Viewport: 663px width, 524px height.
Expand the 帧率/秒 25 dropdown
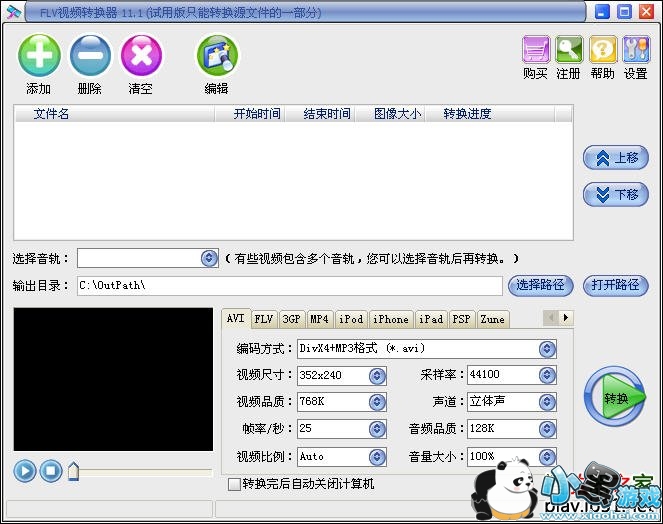377,429
